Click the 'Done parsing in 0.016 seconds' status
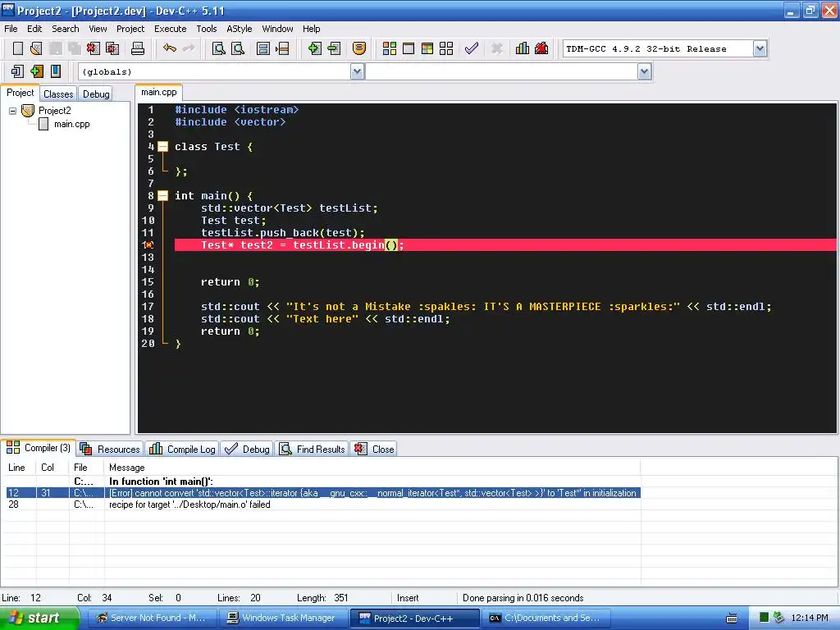 pos(523,598)
